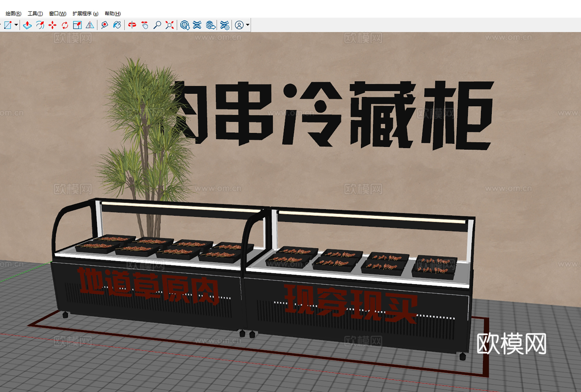
Task: Click the 现穿现买 red cabinet text
Action: pyautogui.click(x=351, y=304)
